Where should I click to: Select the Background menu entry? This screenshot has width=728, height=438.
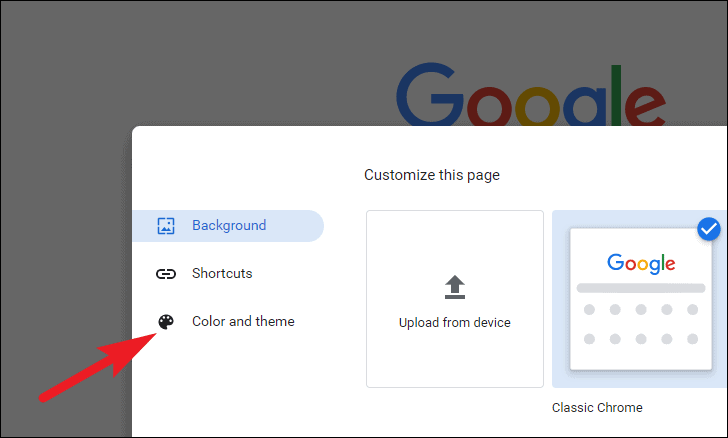pos(228,226)
